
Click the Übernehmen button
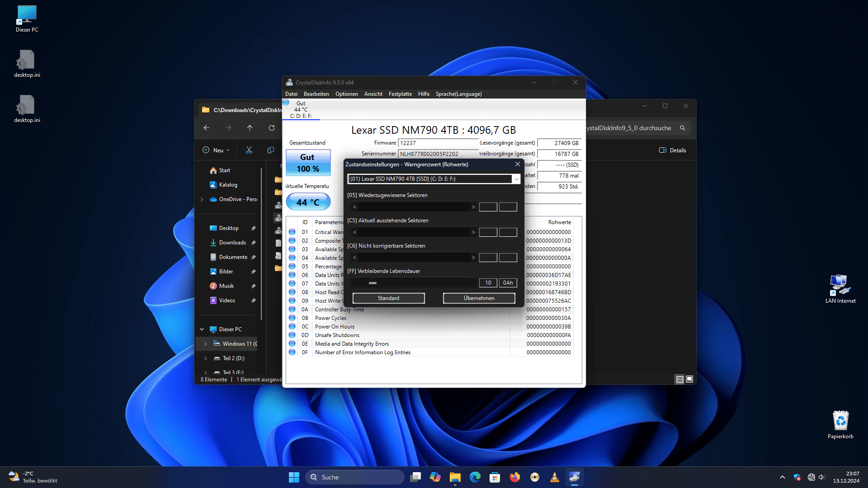[x=479, y=298]
